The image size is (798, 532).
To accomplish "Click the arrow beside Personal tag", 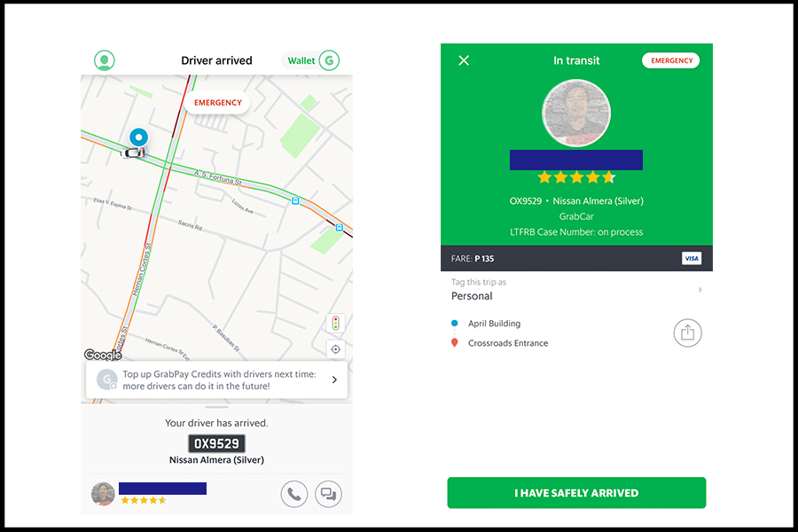I will point(700,290).
